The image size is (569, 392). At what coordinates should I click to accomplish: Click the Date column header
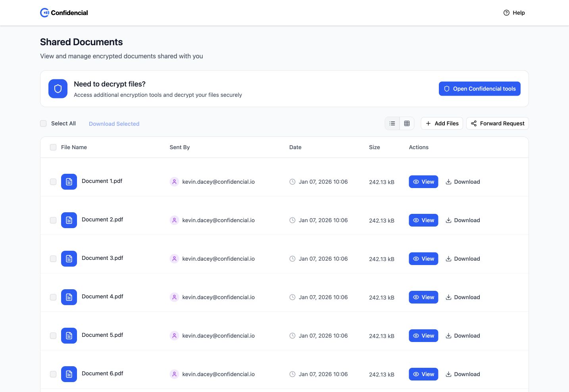pos(295,147)
